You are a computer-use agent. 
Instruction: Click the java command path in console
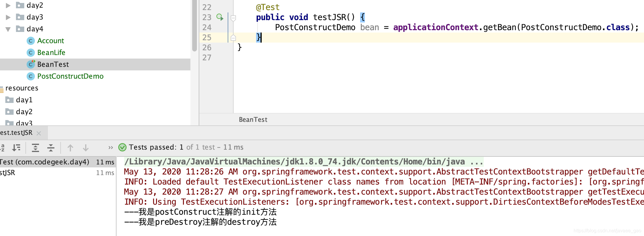click(304, 161)
